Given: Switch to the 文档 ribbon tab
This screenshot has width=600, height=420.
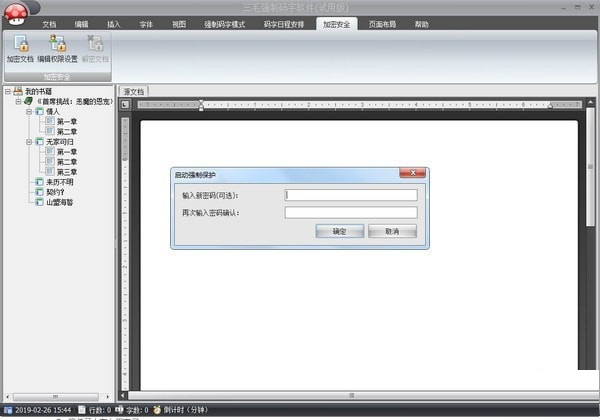Looking at the screenshot, I should pos(49,24).
